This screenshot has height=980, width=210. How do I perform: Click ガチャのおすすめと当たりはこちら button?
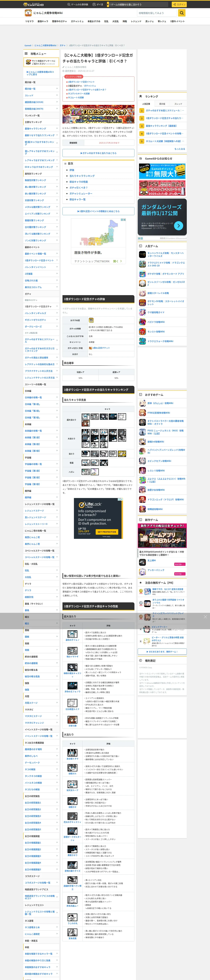(x=98, y=153)
